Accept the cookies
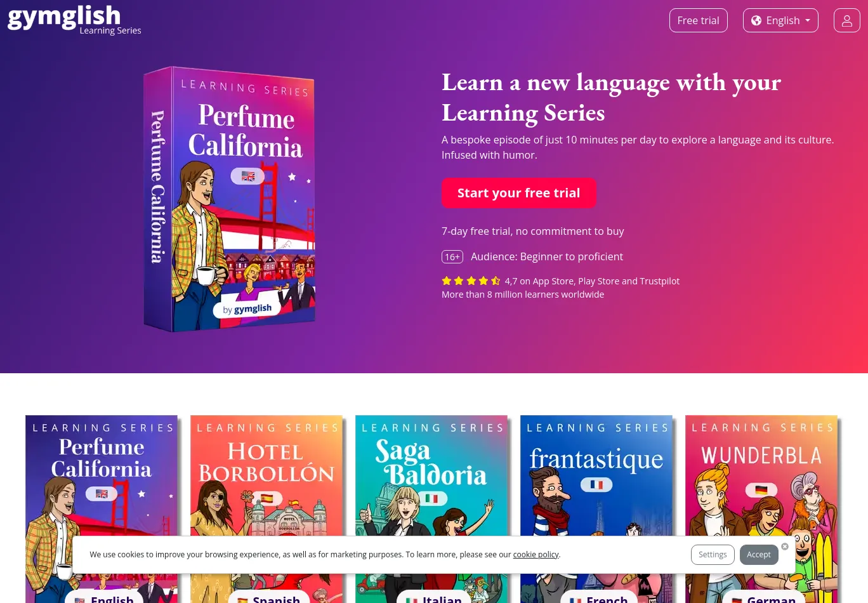Image resolution: width=868 pixels, height=603 pixels. point(759,554)
